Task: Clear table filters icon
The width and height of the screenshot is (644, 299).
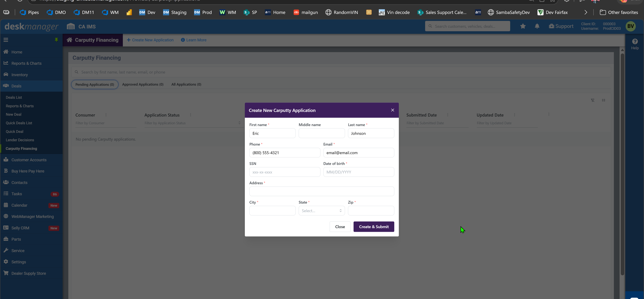Action: tap(593, 100)
